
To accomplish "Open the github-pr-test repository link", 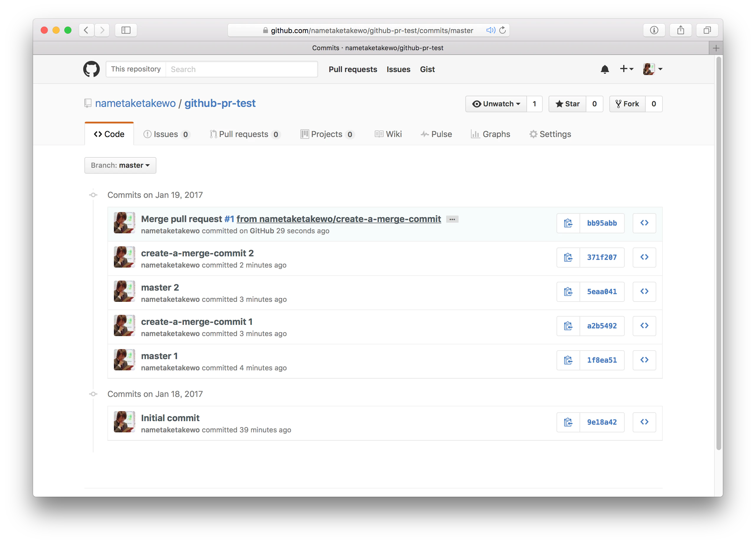I will tap(220, 103).
